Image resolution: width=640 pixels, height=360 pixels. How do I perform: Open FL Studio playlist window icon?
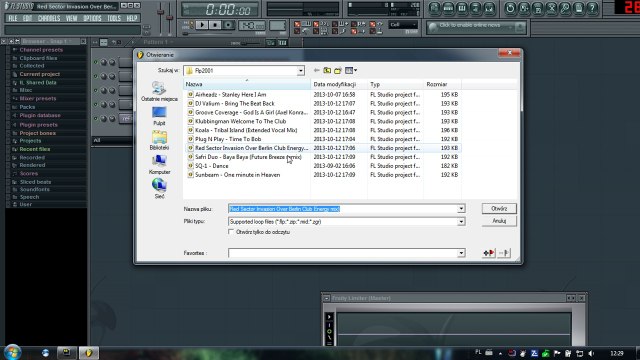434,8
